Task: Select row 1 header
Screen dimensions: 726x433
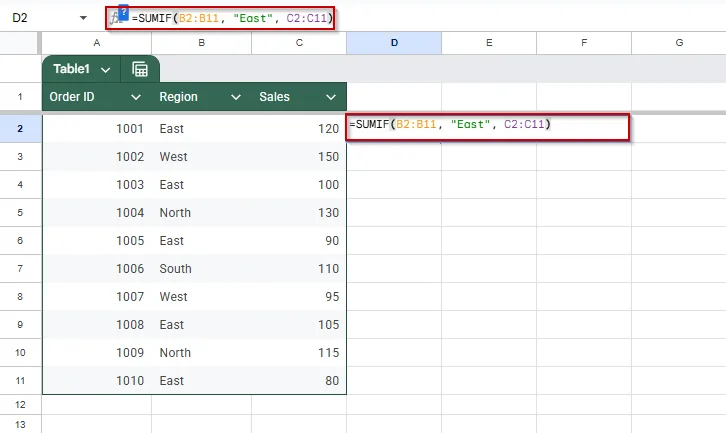Action: tap(20, 97)
